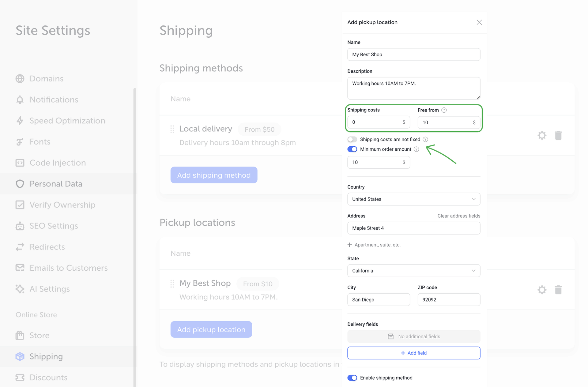Expand the State dropdown showing California
The height and width of the screenshot is (387, 588).
[x=413, y=271]
